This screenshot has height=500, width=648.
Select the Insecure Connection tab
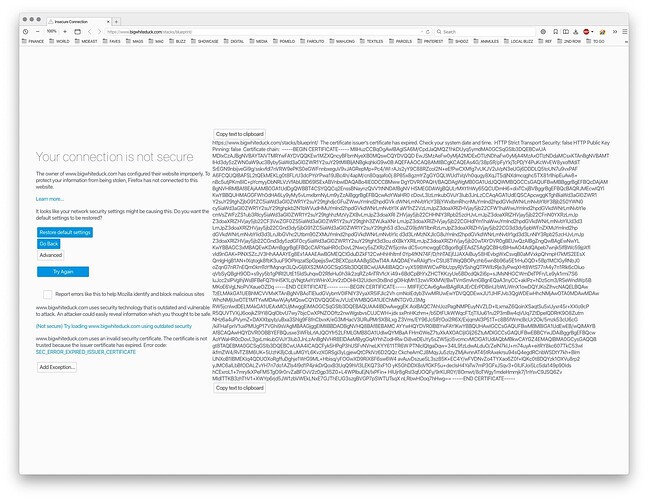79,21
